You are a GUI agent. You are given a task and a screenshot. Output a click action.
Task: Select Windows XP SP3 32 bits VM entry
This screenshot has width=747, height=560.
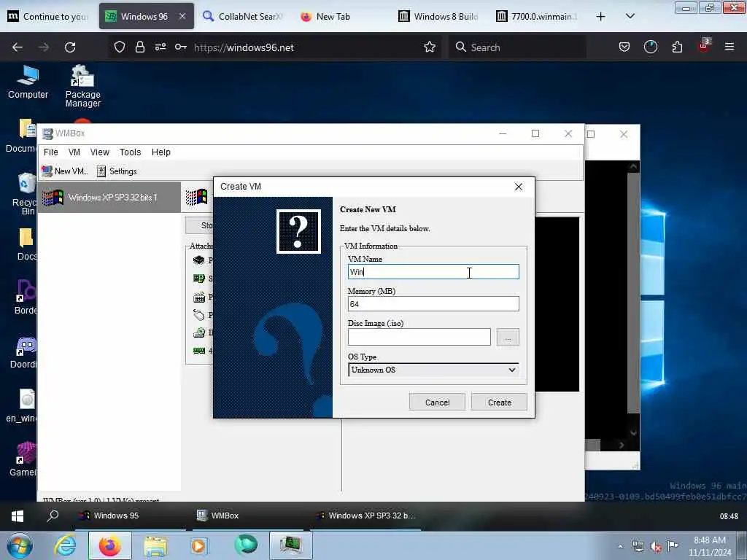tap(109, 197)
